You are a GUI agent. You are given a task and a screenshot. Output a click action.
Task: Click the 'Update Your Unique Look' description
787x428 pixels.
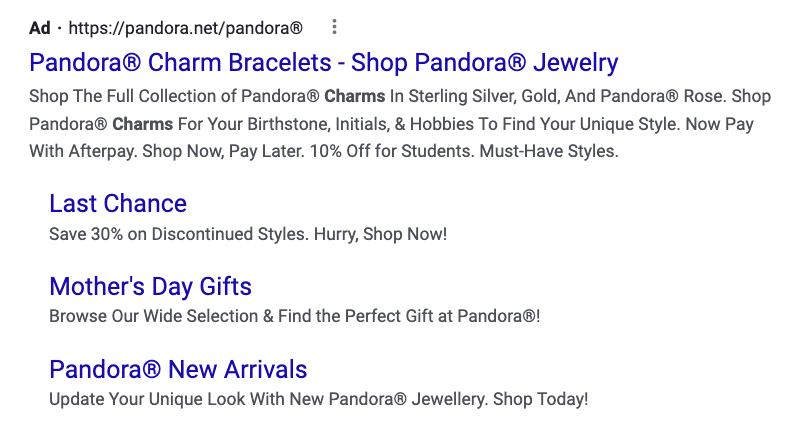[149, 399]
